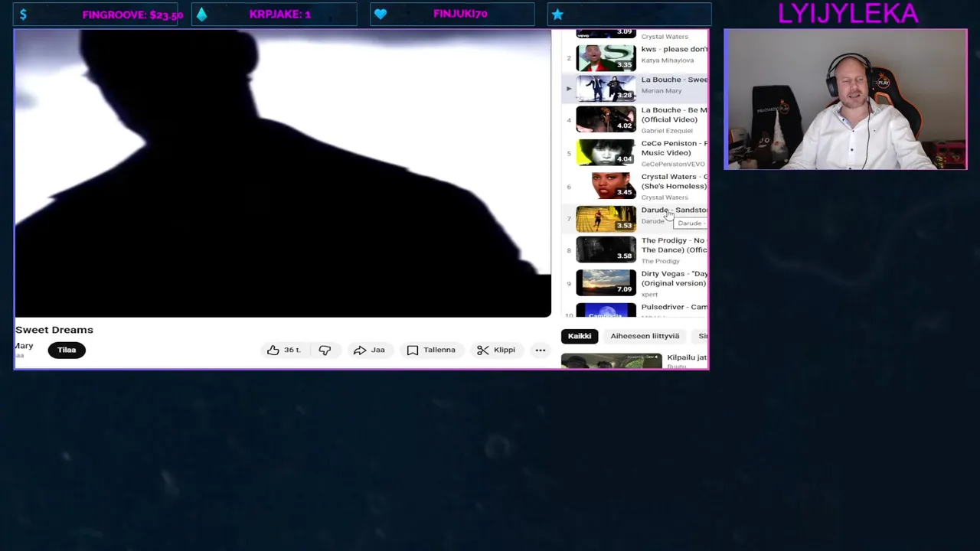This screenshot has width=980, height=551.
Task: Click the dollar sign top donation icon
Action: click(x=23, y=15)
